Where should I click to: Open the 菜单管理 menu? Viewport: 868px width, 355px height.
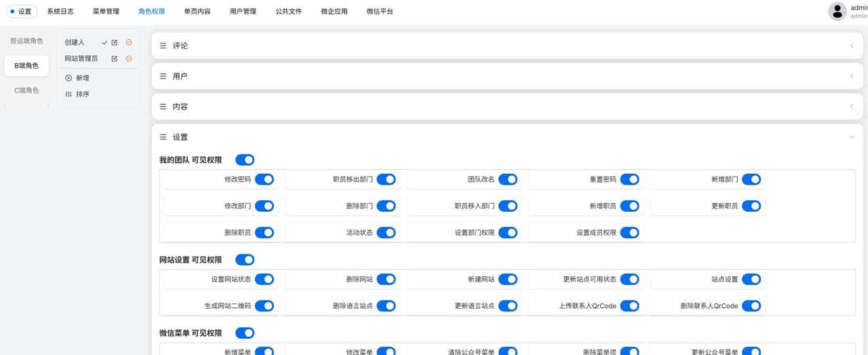(106, 12)
